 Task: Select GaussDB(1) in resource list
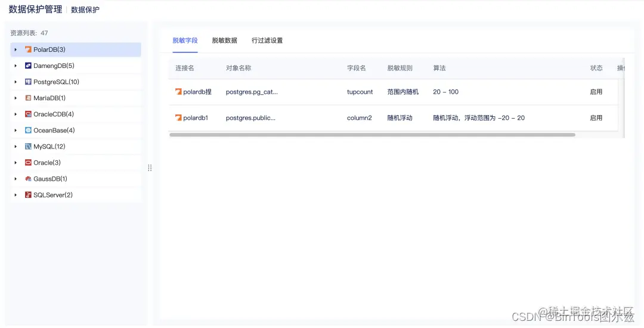(x=76, y=179)
